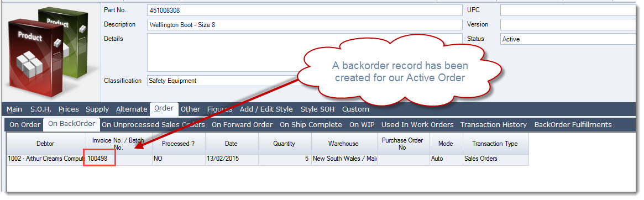Sort by the Mode column header
Viewport: 644px width, 200px height.
coord(446,143)
